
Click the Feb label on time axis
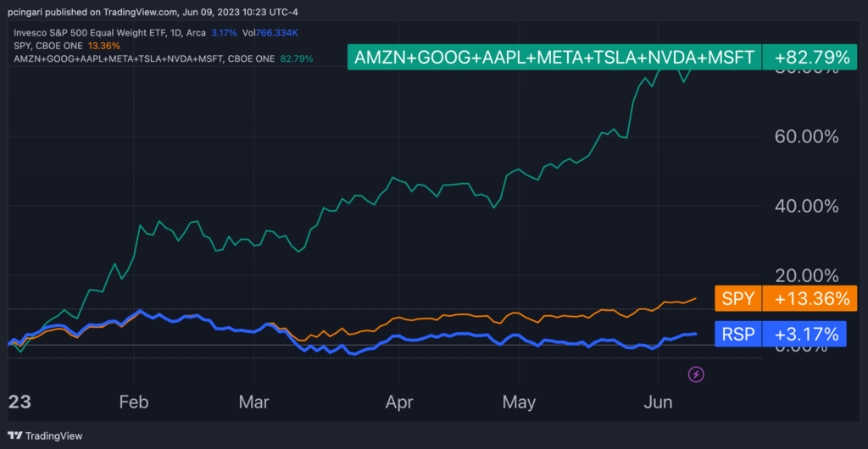(134, 402)
